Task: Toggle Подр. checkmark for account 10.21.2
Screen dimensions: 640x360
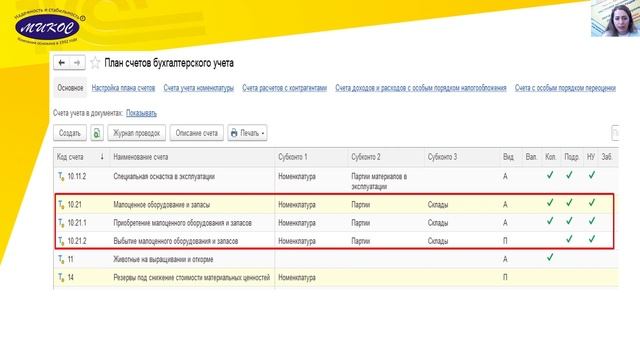Action: [x=569, y=239]
